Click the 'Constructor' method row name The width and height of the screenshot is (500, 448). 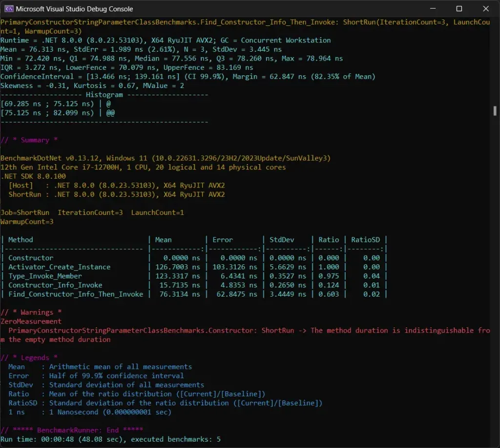coord(31,258)
